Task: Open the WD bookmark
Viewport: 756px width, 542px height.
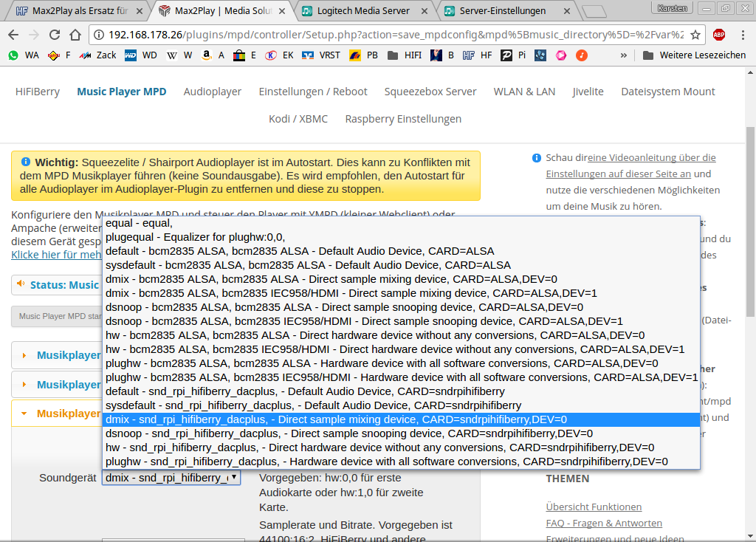Action: tap(141, 55)
